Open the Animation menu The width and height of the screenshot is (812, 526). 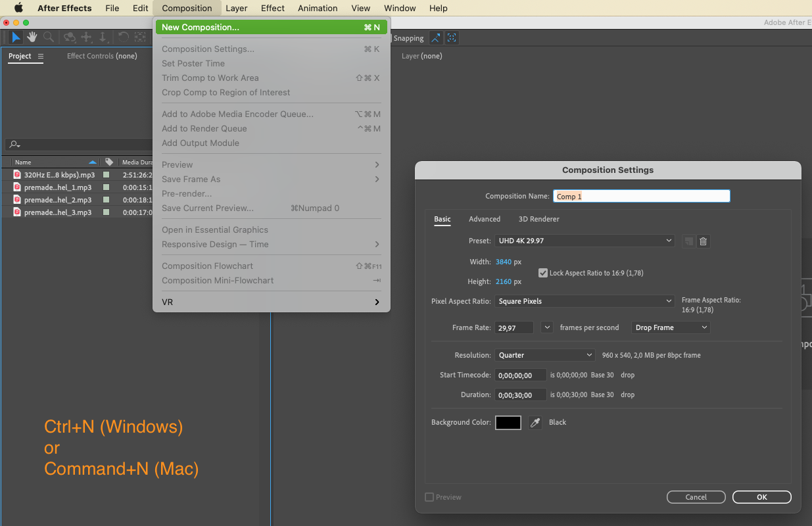tap(318, 8)
